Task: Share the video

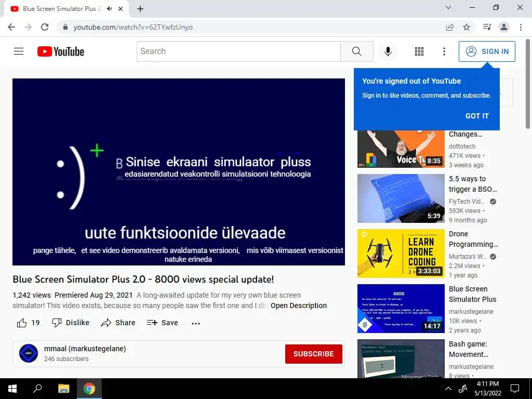Action: point(118,323)
